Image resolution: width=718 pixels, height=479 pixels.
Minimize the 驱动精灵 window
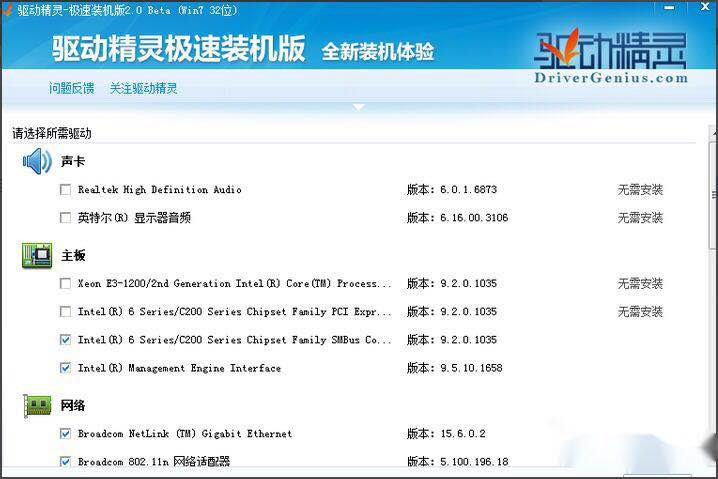[669, 8]
